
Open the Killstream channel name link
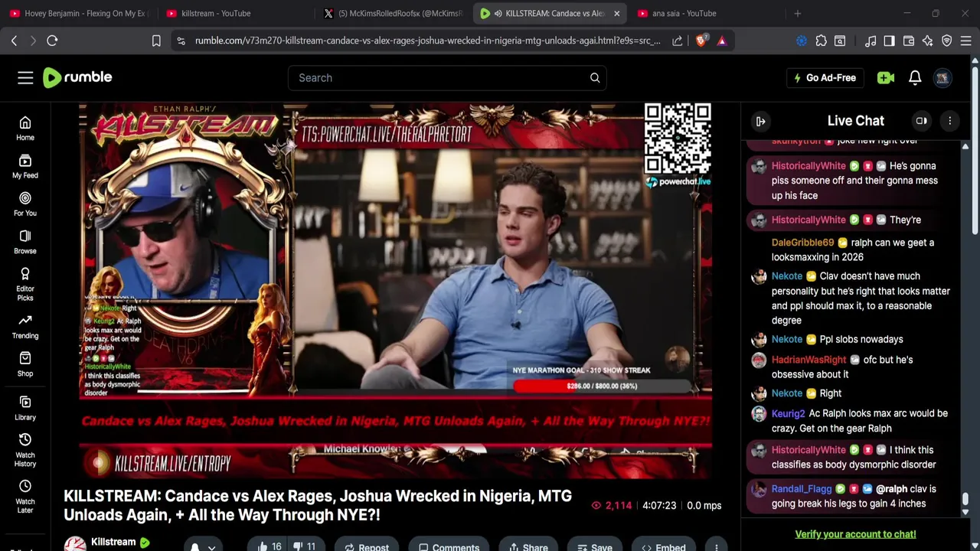(x=113, y=542)
